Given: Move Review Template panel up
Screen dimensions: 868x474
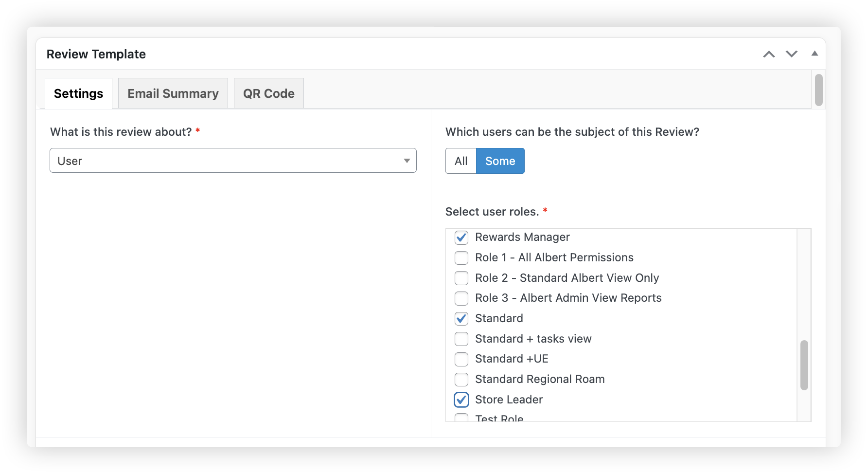Looking at the screenshot, I should tap(769, 54).
